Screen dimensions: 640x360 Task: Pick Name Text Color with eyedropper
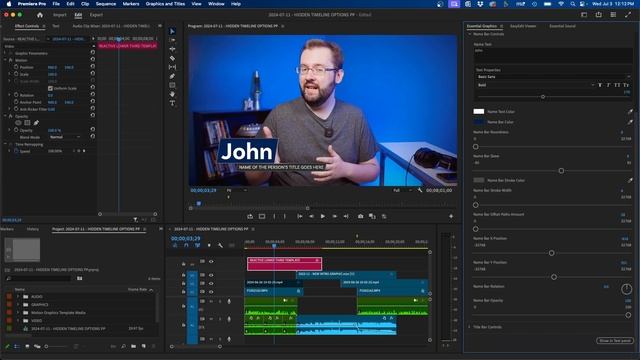click(x=630, y=111)
